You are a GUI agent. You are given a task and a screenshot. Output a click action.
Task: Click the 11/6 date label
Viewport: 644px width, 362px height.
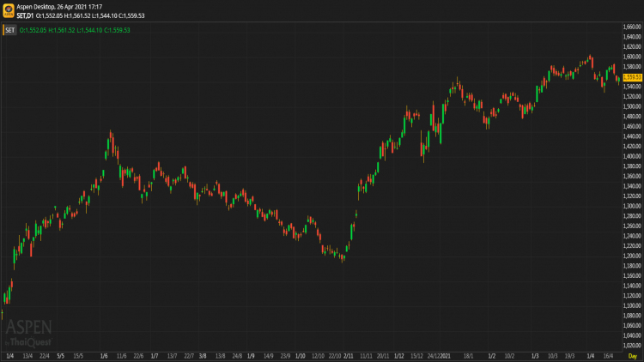pyautogui.click(x=122, y=356)
